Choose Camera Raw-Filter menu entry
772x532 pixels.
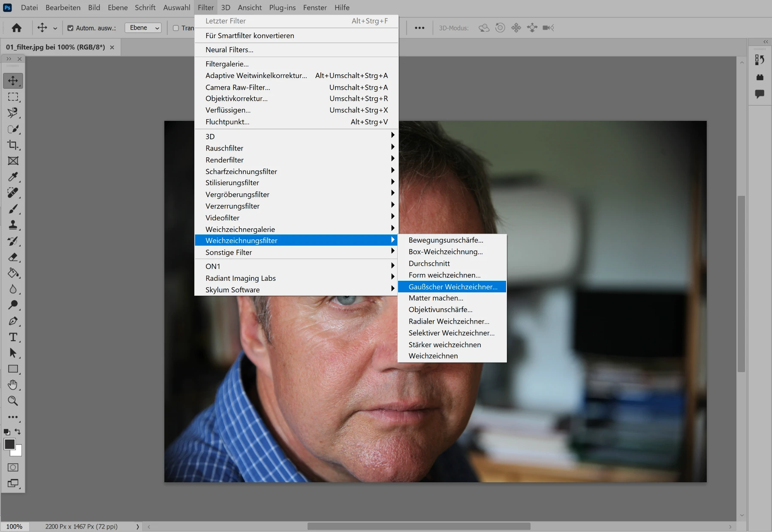pos(296,87)
